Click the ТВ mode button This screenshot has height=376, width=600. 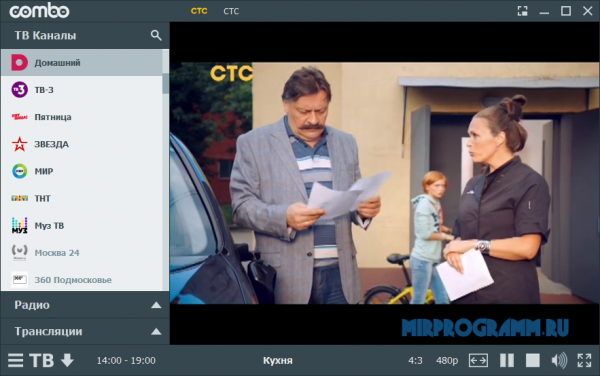(41, 360)
